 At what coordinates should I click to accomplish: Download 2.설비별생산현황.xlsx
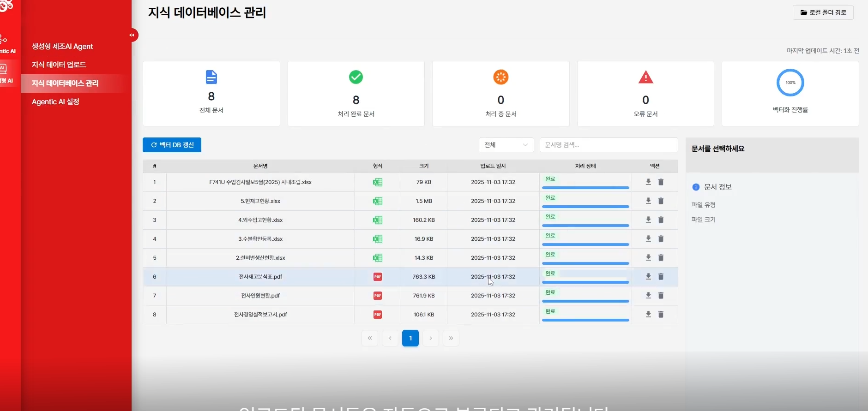coord(648,257)
